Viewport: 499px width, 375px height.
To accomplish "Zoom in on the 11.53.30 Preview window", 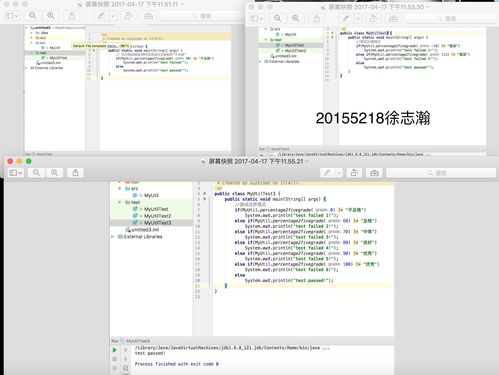I will click(x=295, y=18).
